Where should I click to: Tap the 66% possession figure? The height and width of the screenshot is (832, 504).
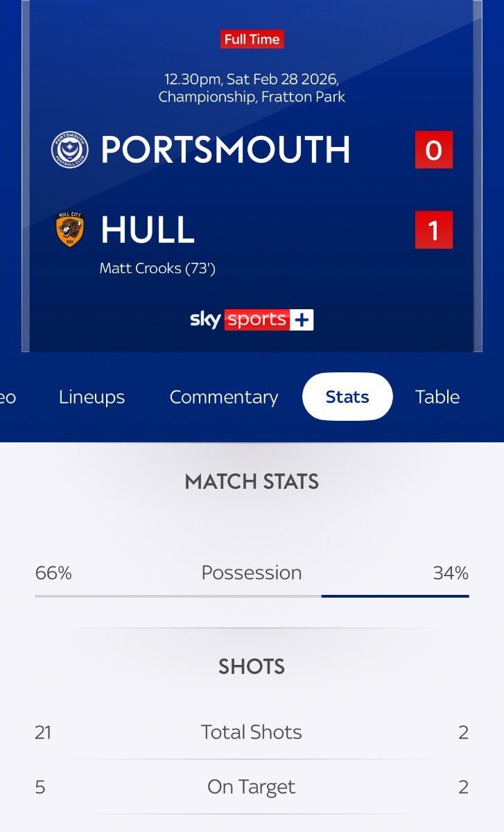click(x=53, y=573)
